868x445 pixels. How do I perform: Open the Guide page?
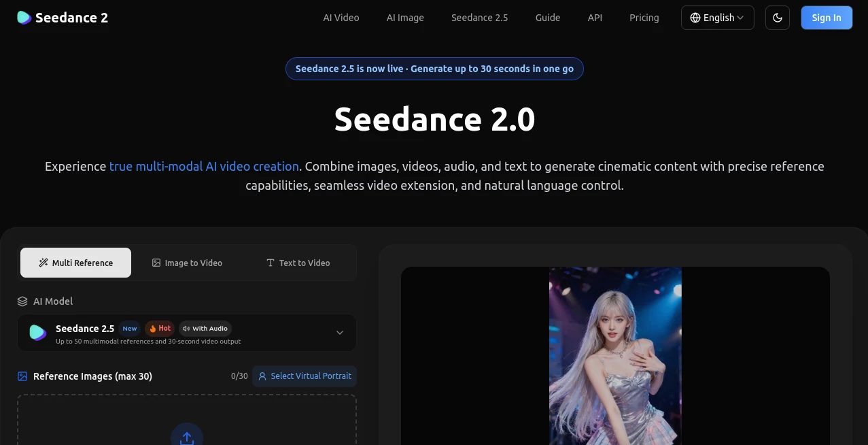pos(548,18)
